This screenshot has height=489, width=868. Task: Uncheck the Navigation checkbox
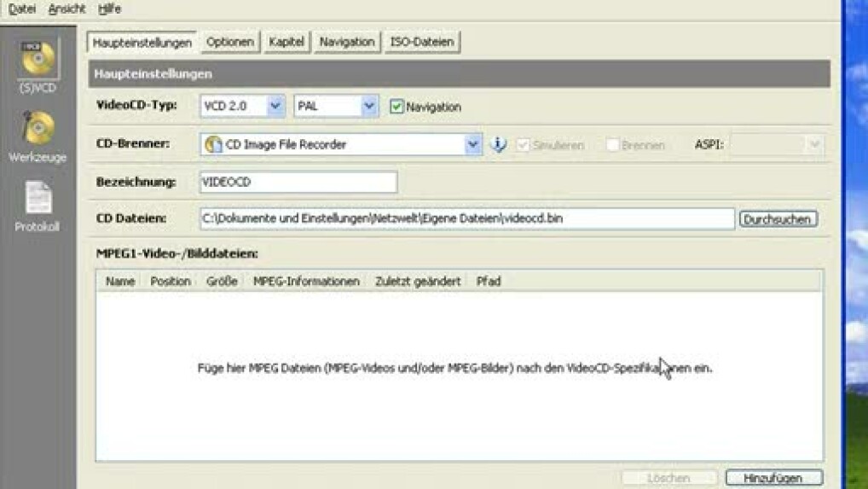tap(396, 107)
